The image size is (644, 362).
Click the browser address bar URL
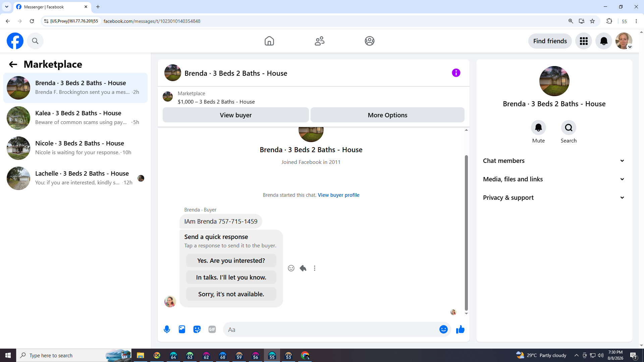(152, 21)
